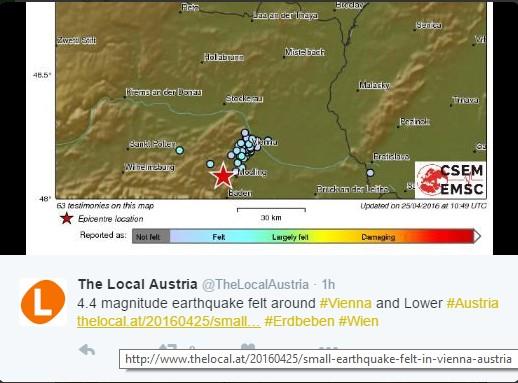Click the testimony dot near Sankt Pölten
This screenshot has width=518, height=383.
click(180, 150)
